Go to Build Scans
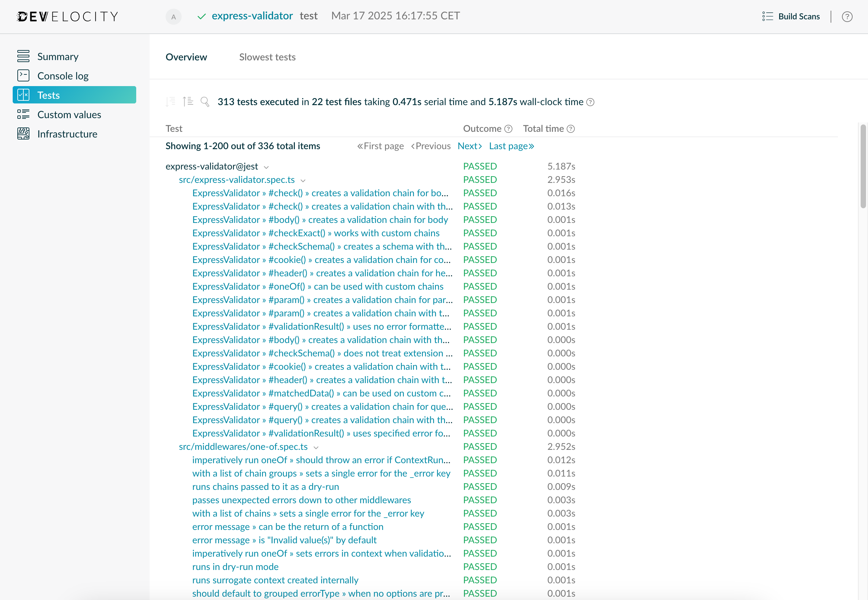Screen dimensions: 868x600 tap(799, 17)
